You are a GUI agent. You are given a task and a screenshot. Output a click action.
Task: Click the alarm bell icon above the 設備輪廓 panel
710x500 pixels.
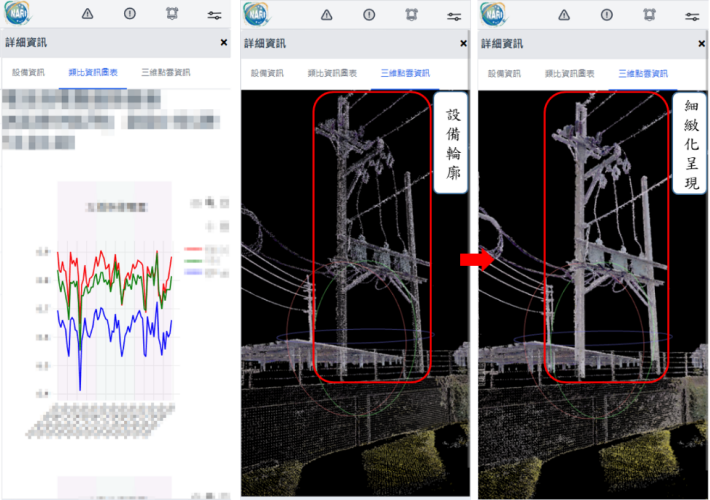[411, 15]
